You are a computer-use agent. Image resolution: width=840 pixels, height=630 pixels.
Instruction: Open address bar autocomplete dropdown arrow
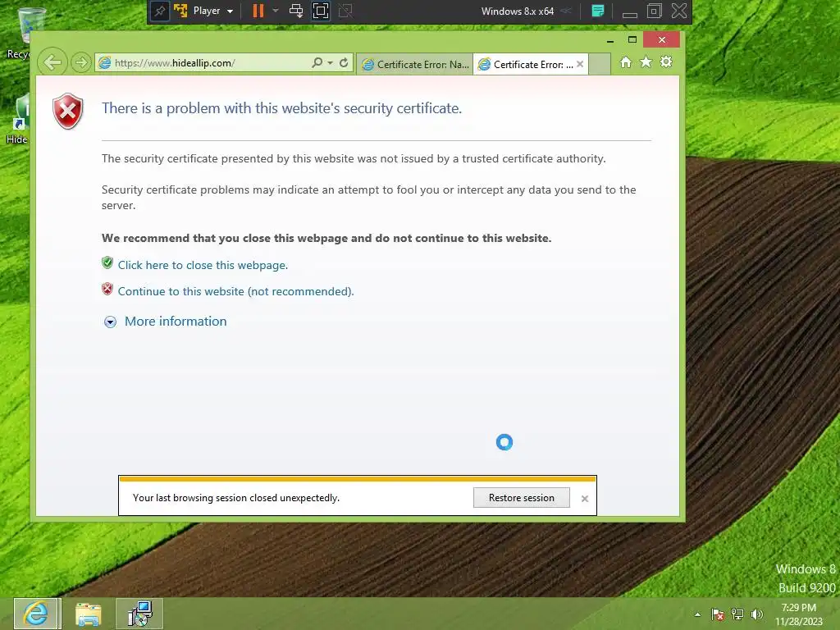pyautogui.click(x=330, y=62)
